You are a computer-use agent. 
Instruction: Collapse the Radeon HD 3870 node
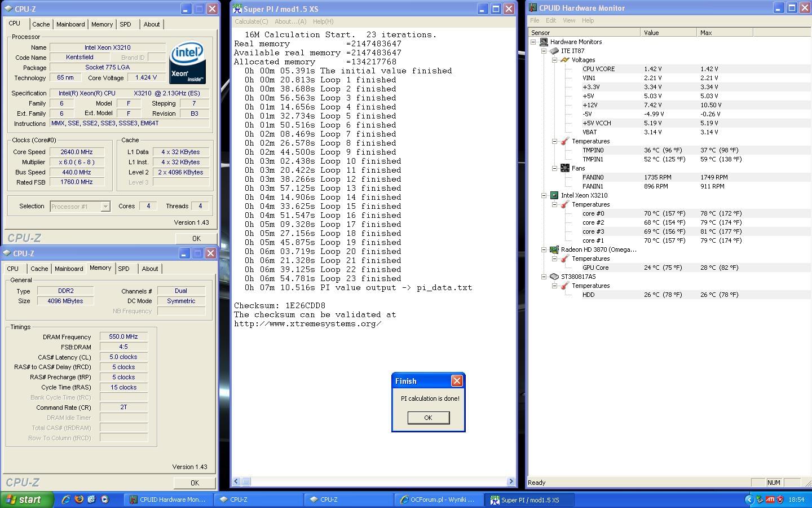(544, 249)
